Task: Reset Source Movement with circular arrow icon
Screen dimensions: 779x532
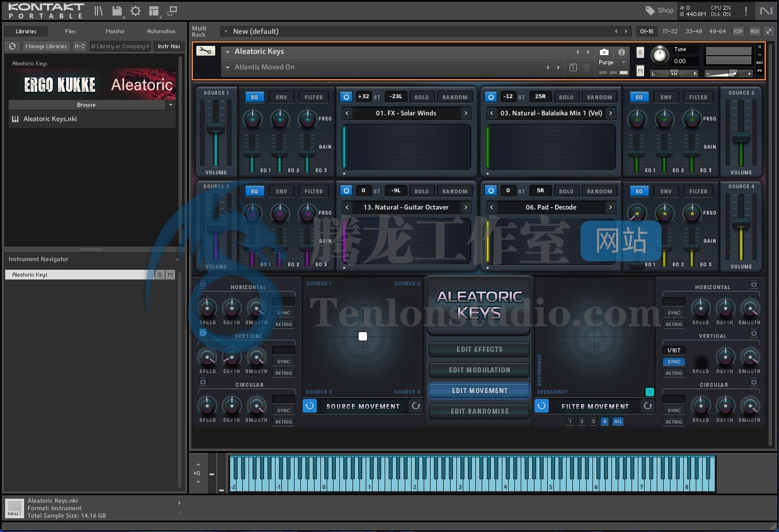Action: pyautogui.click(x=416, y=406)
